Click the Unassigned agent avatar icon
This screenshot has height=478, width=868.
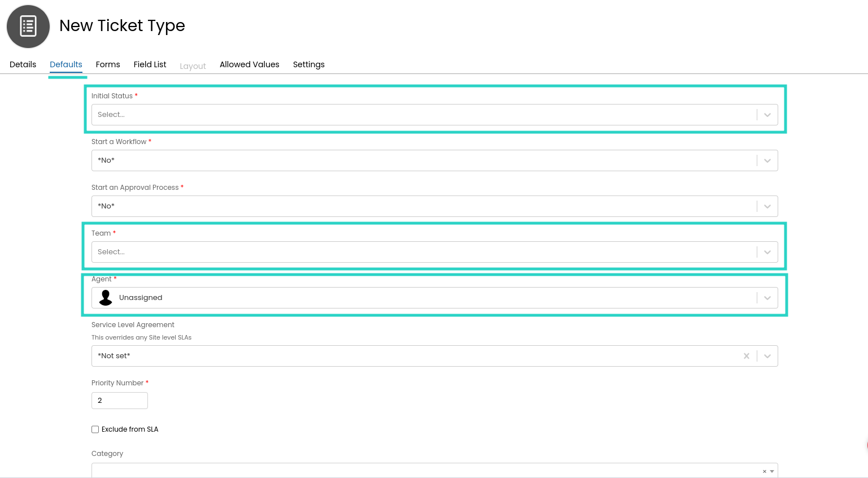(x=106, y=298)
